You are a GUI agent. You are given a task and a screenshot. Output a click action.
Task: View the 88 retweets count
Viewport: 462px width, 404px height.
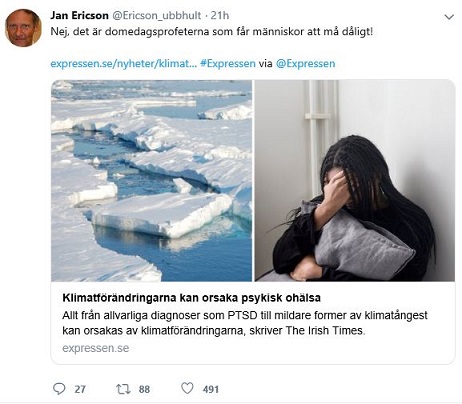pos(144,389)
